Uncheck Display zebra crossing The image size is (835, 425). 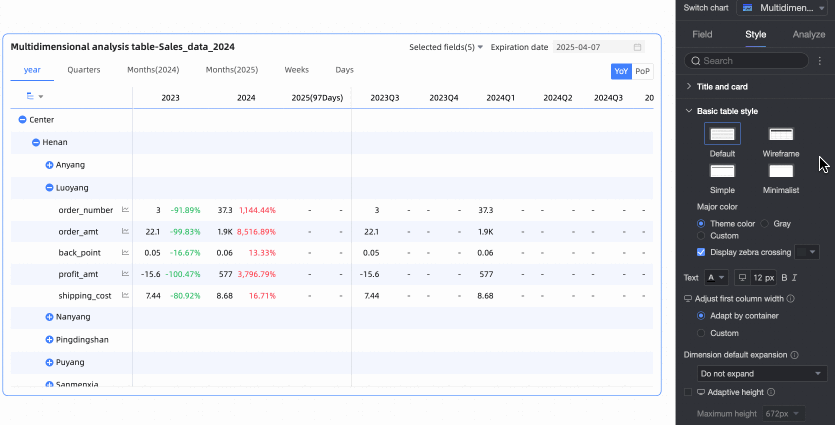point(701,252)
